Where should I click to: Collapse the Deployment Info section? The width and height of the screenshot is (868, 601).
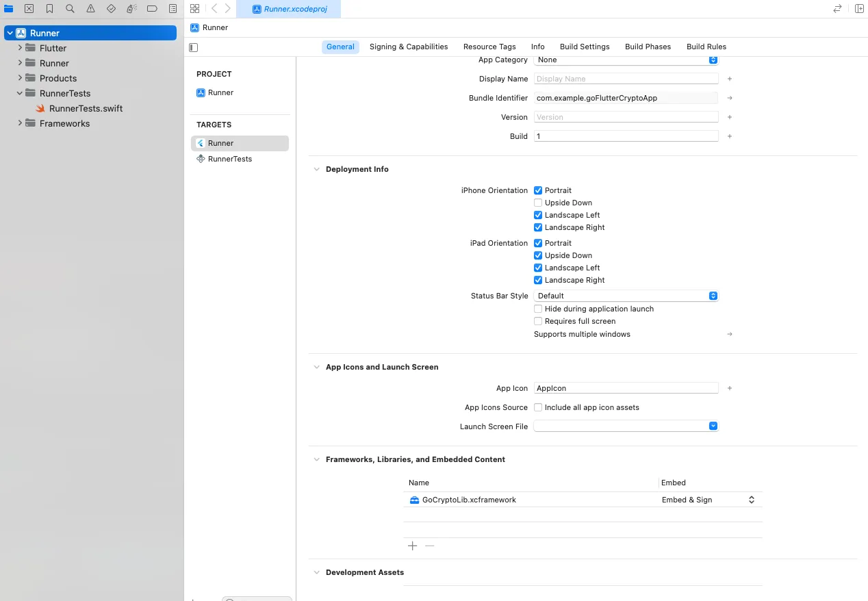[x=316, y=169]
